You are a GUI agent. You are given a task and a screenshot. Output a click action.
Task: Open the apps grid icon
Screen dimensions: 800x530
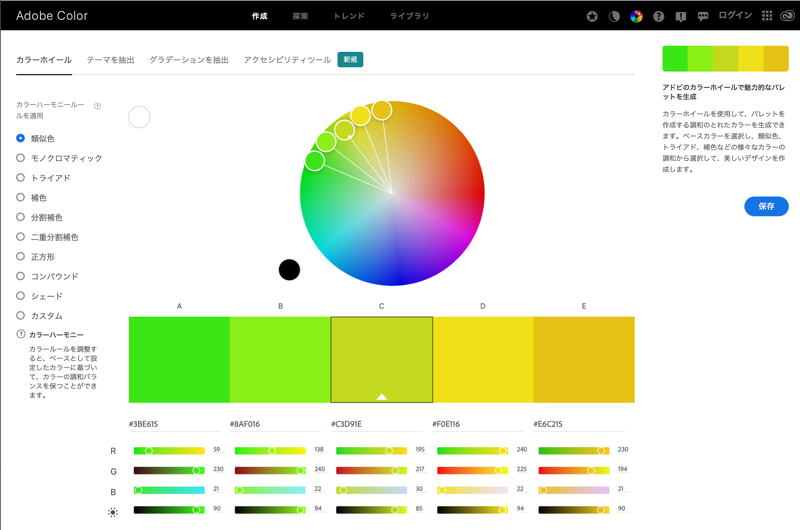767,17
